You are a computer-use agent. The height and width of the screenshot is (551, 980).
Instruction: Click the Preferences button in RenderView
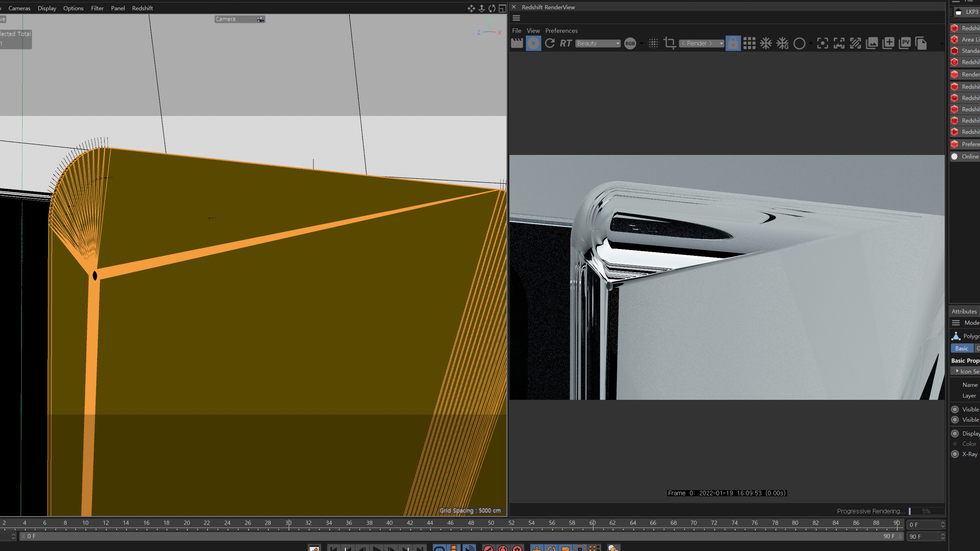tap(560, 30)
